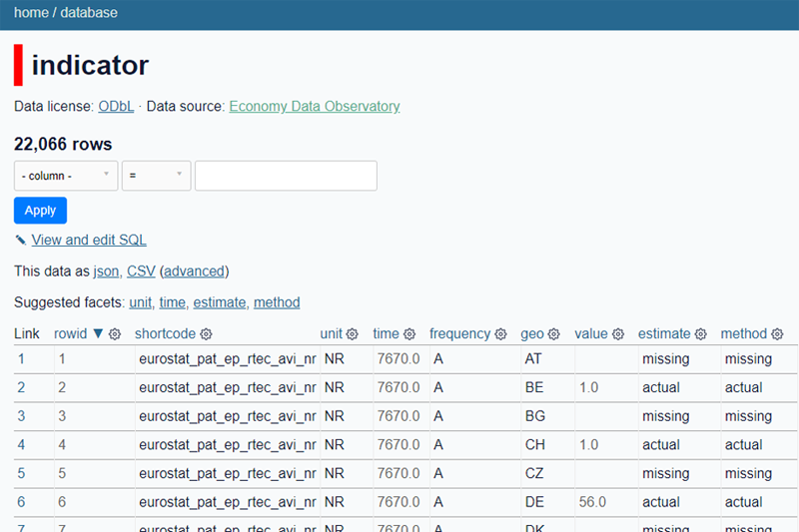Open the equals operator dropdown

click(157, 176)
